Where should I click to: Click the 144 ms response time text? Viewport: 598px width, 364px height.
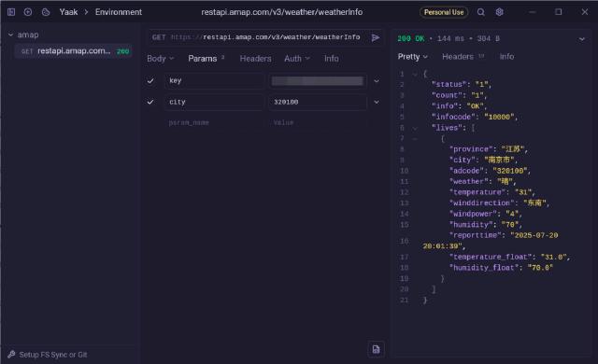(x=450, y=38)
